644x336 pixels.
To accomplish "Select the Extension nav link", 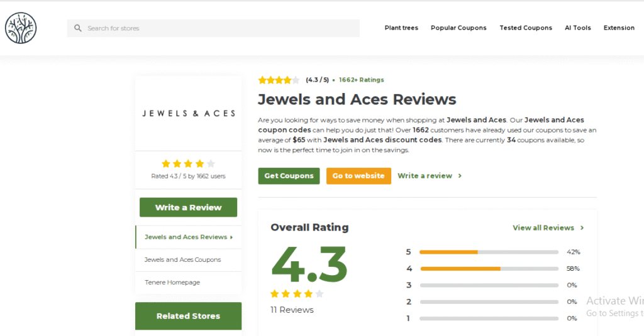I will tap(619, 28).
